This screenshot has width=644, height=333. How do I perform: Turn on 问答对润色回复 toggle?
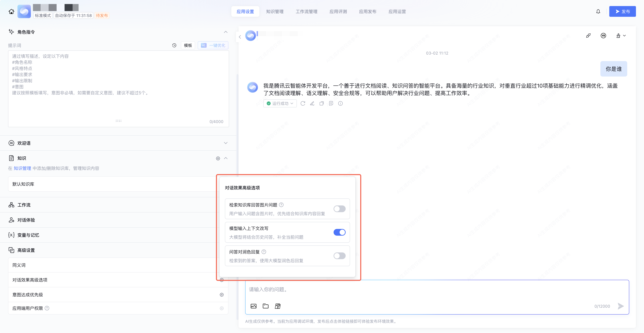pos(339,256)
